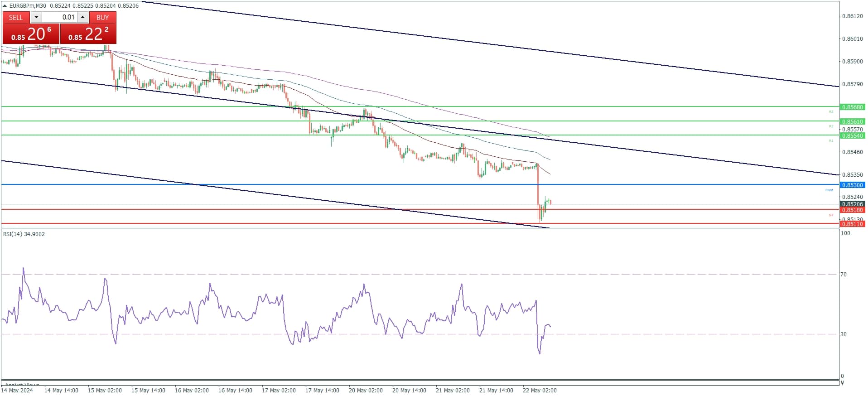Select the EURGBPm,M30 chart title text
This screenshot has width=868, height=396.
click(28, 5)
